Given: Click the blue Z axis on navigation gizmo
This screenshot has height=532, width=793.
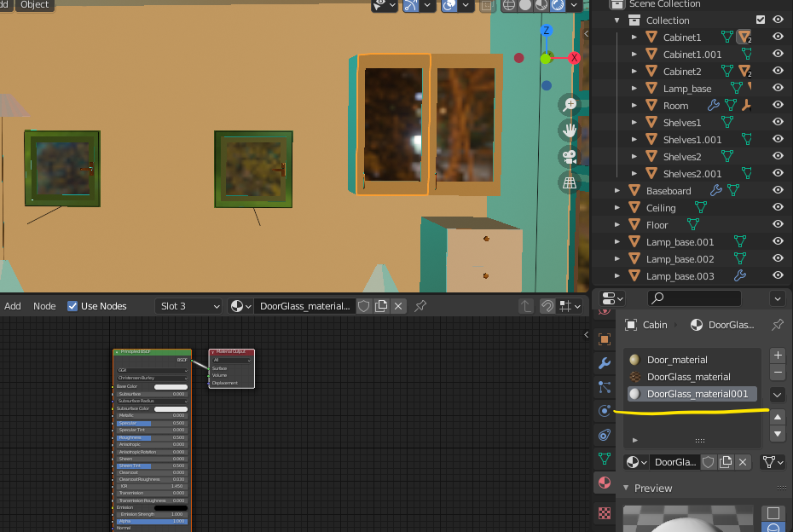Looking at the screenshot, I should 546,31.
